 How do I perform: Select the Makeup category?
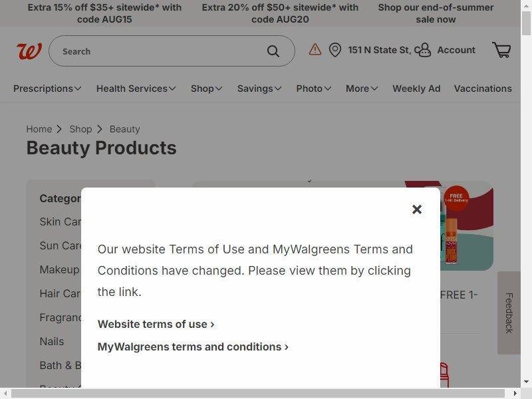click(x=59, y=270)
